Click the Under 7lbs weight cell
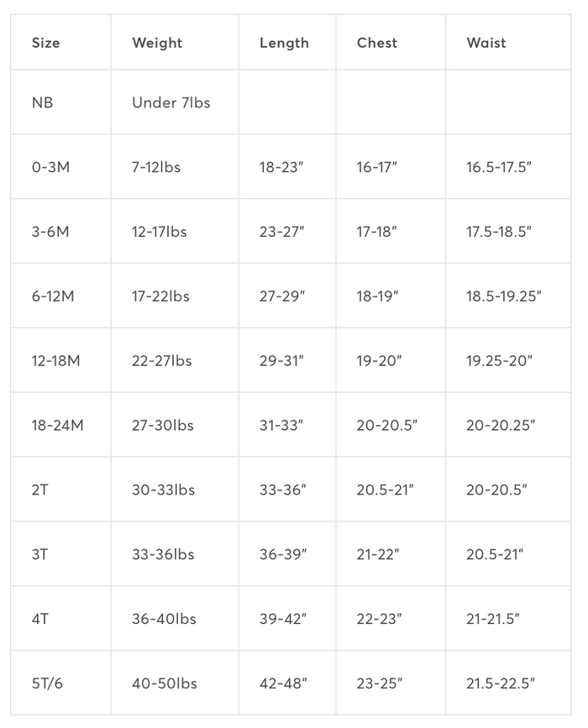This screenshot has width=588, height=728. pos(175,102)
